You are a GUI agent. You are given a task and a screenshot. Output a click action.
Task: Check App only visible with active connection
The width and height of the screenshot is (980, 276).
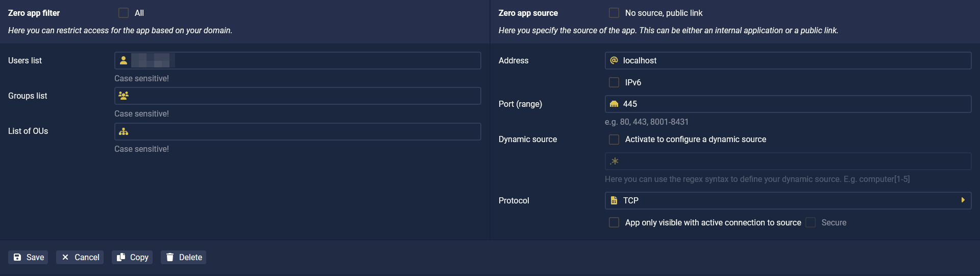tap(614, 222)
